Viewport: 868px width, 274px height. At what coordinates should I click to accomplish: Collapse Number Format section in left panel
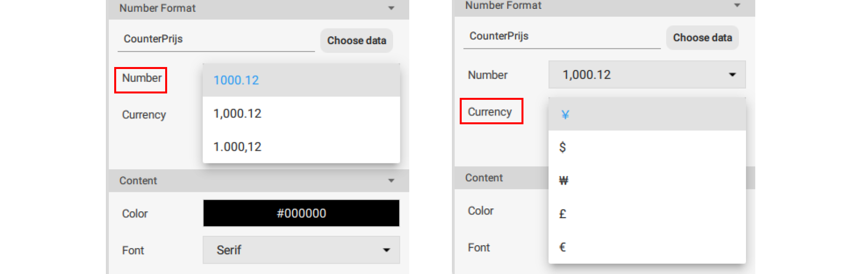pyautogui.click(x=391, y=8)
